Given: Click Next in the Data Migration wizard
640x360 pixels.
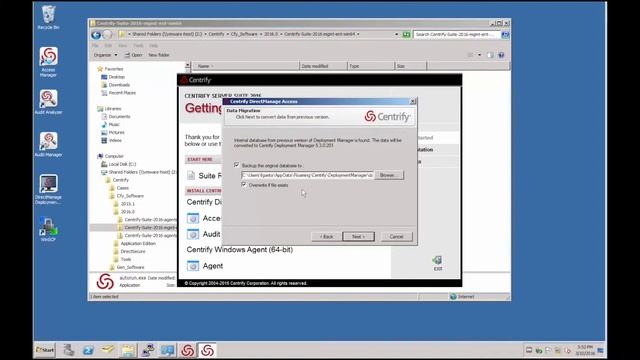Looking at the screenshot, I should tap(358, 237).
